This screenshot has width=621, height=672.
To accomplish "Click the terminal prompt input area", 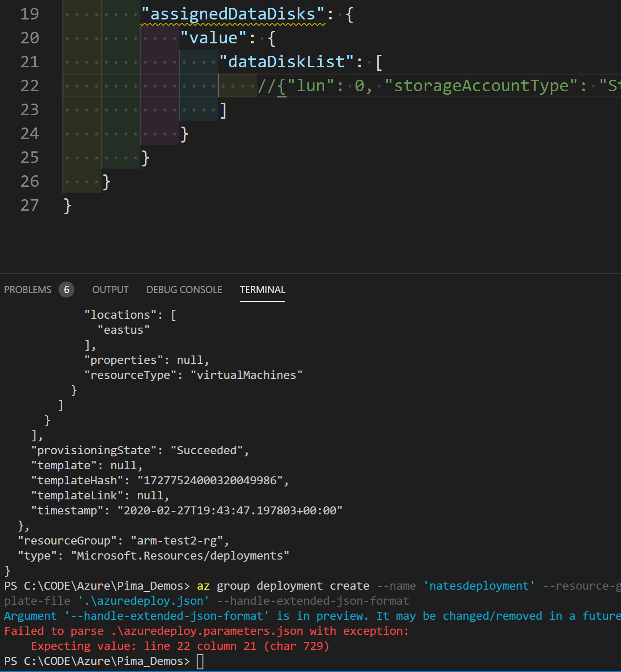I will [199, 661].
